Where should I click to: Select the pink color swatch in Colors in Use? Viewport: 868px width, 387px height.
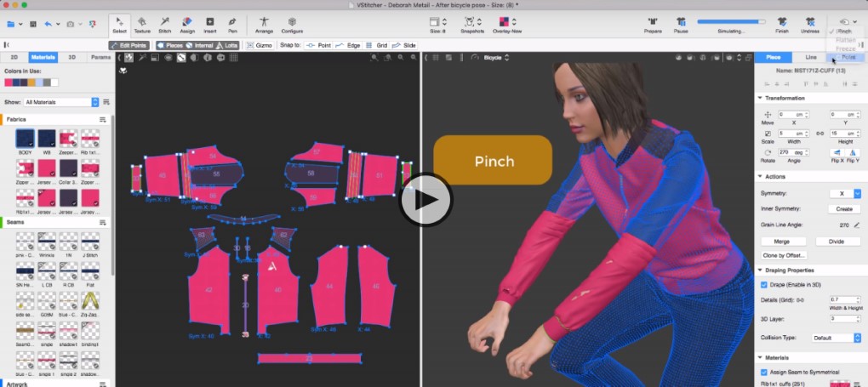point(9,83)
